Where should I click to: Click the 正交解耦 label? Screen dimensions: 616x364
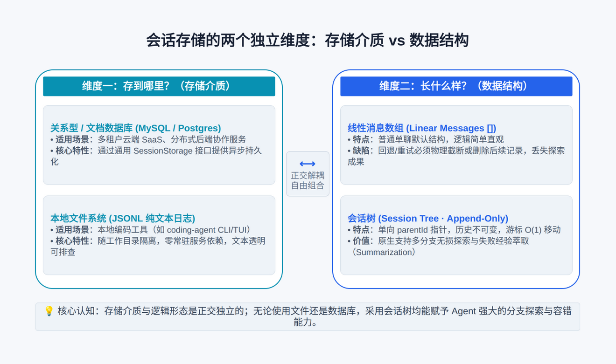308,175
